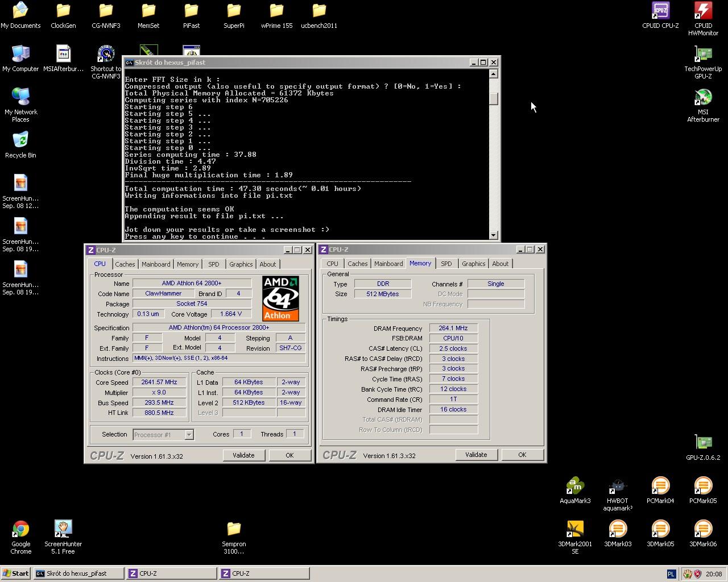Viewport: 728px width, 582px height.
Task: Open About tab in right CPU-Z window
Action: point(500,264)
